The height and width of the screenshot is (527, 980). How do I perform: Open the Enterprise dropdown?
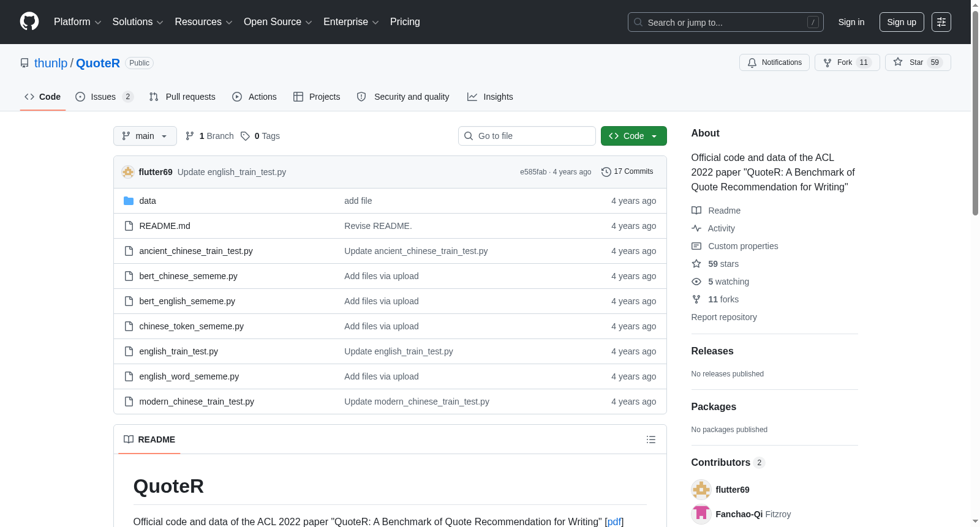(x=351, y=22)
